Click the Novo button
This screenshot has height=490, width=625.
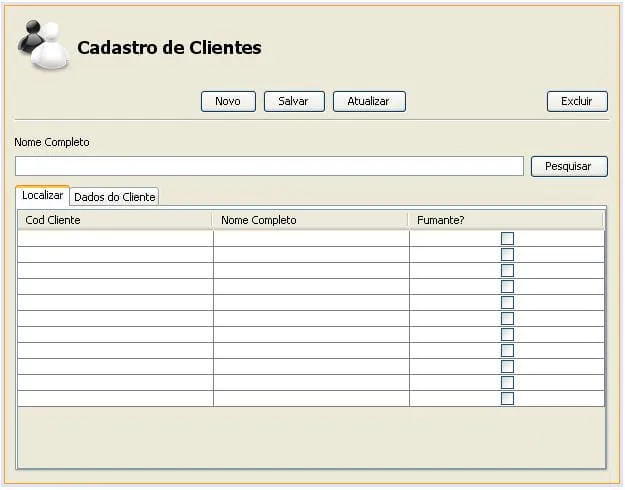coord(228,102)
